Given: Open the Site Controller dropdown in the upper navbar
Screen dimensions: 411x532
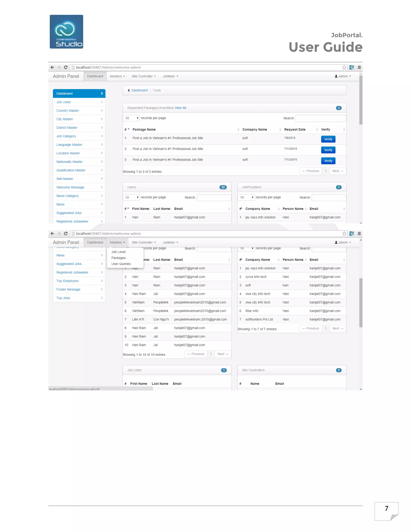Looking at the screenshot, I should click(144, 76).
